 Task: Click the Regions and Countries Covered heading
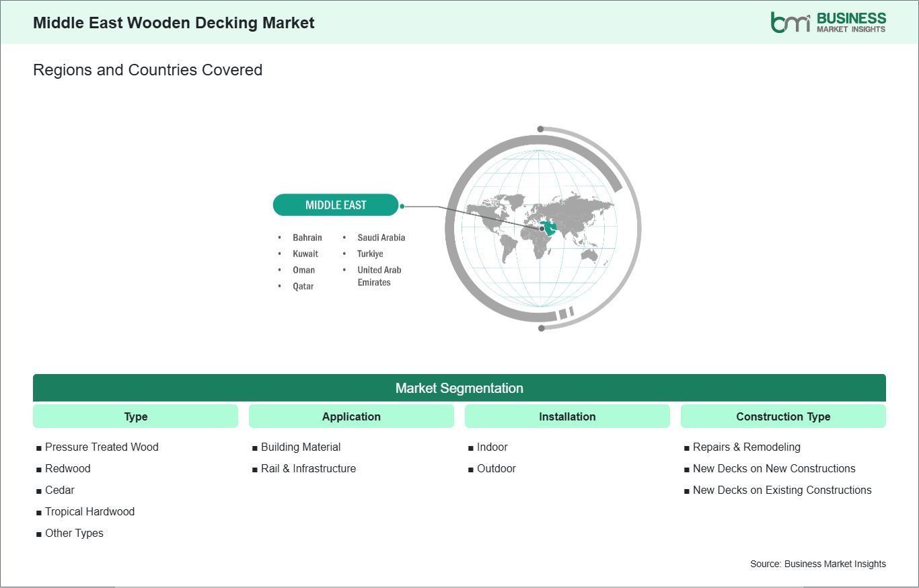pos(147,70)
